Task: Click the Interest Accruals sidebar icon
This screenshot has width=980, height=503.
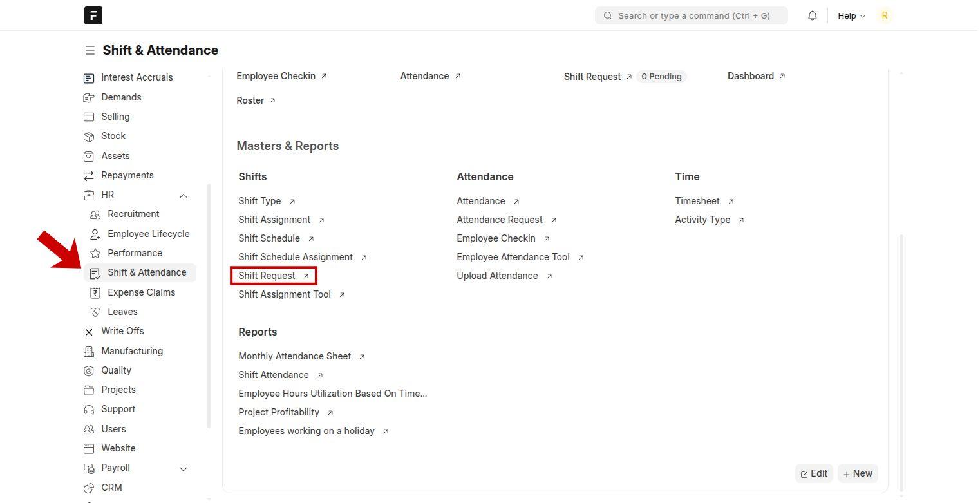Action: 89,78
